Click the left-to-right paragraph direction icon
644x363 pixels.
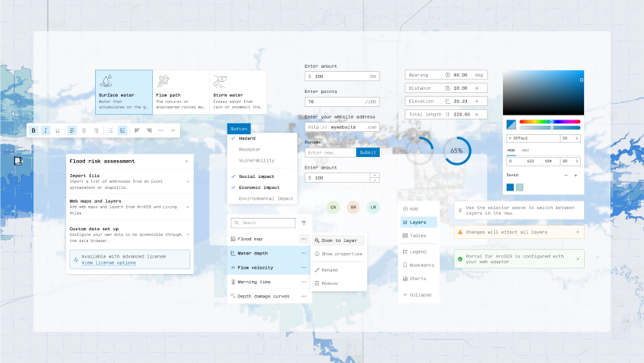pos(137,130)
